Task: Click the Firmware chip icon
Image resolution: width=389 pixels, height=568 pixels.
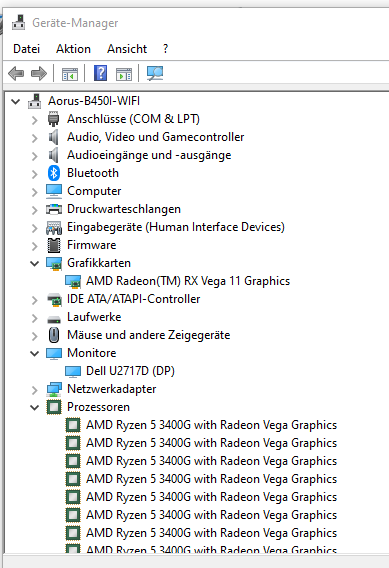Action: pyautogui.click(x=54, y=245)
